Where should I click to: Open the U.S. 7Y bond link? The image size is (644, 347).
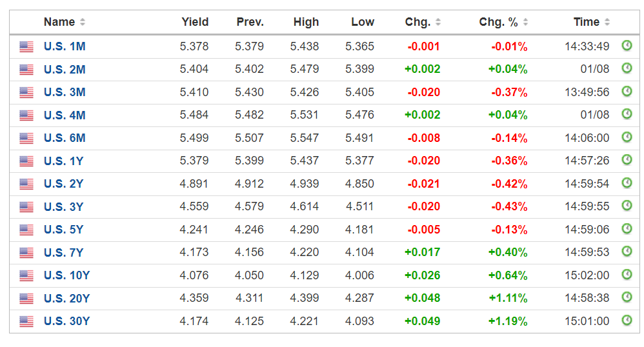[64, 252]
